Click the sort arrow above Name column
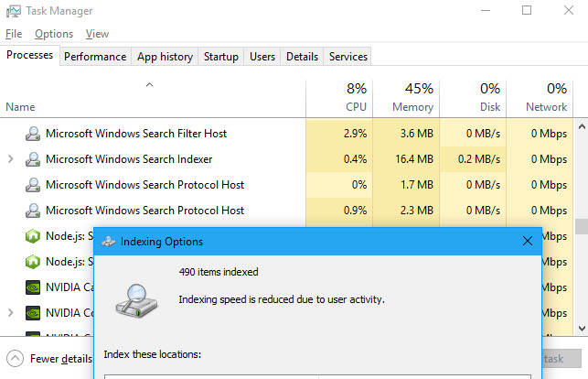The width and height of the screenshot is (588, 379). pyautogui.click(x=149, y=85)
